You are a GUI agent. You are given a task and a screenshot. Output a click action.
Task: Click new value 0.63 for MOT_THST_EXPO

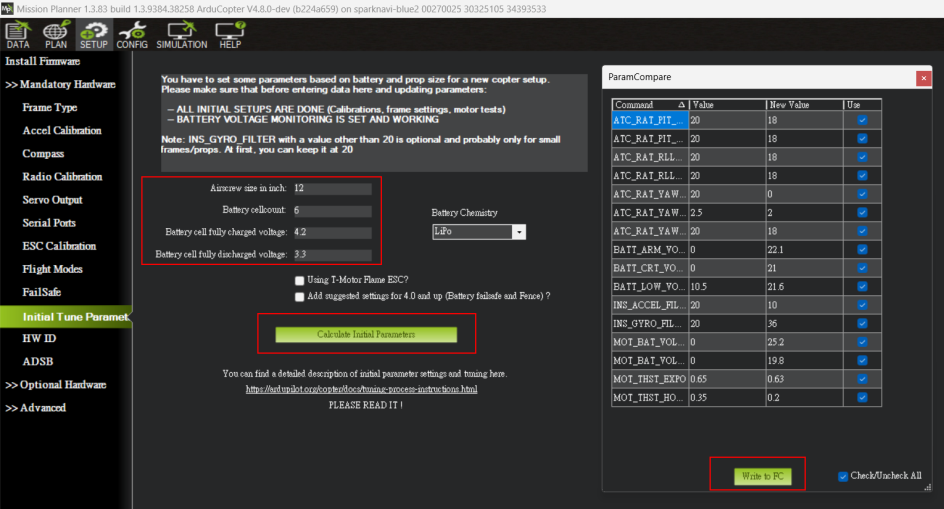pos(804,379)
